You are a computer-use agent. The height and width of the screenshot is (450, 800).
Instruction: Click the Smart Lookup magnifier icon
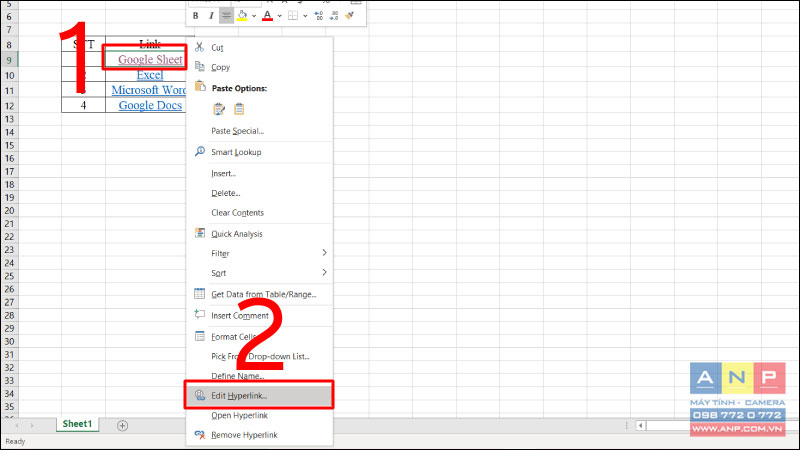199,152
